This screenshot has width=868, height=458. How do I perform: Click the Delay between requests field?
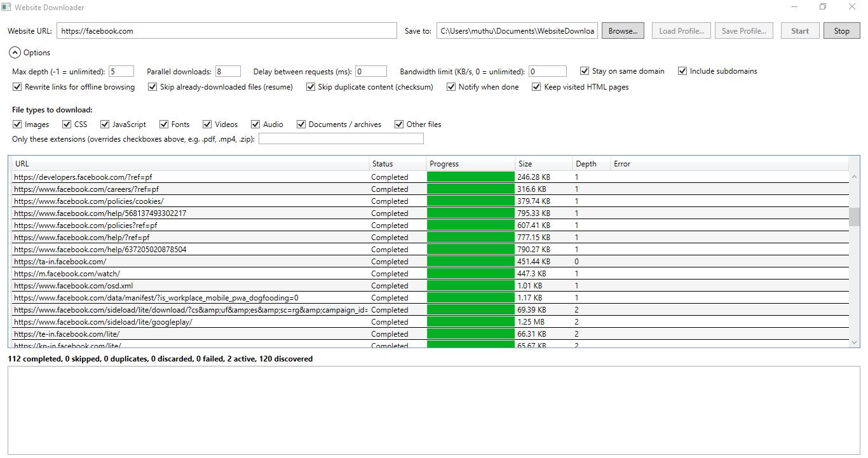tap(371, 71)
